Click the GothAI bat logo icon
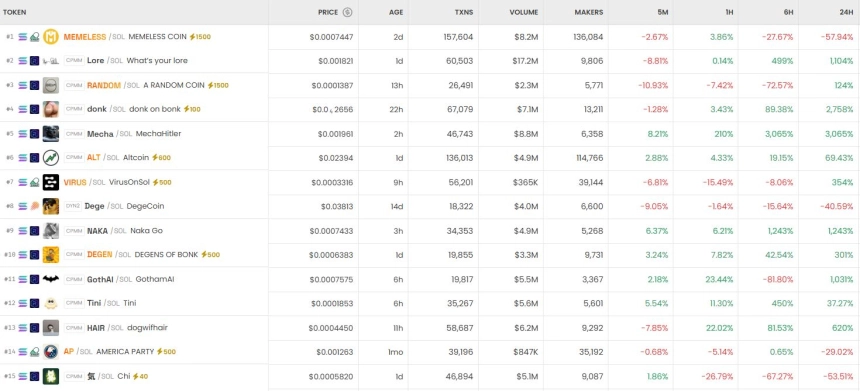 [x=50, y=279]
